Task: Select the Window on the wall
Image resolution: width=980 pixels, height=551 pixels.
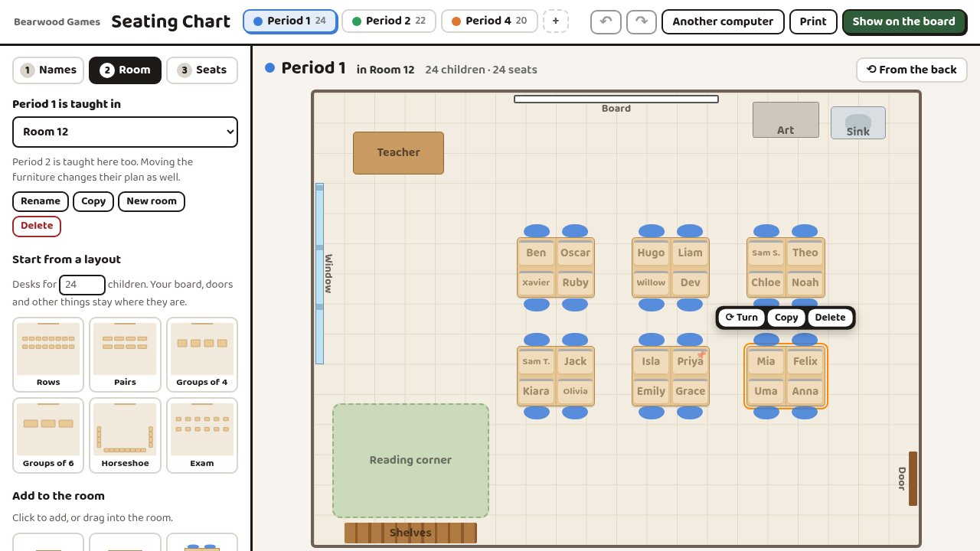Action: tap(320, 273)
